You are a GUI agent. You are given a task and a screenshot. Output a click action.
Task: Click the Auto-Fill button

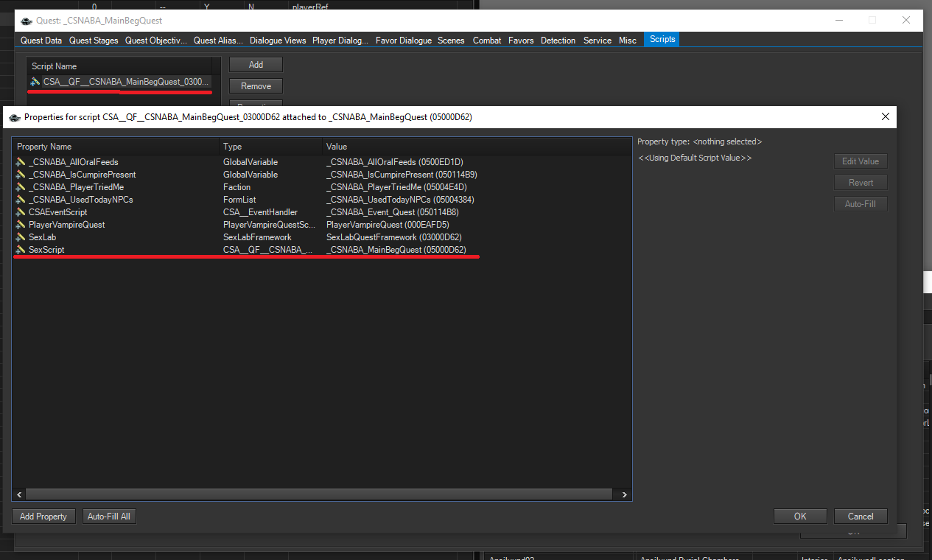[x=861, y=204]
